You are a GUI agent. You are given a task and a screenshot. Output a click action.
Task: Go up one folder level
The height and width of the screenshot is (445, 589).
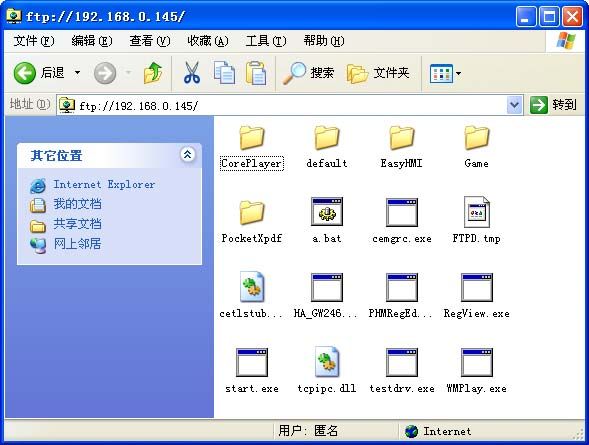(x=153, y=73)
